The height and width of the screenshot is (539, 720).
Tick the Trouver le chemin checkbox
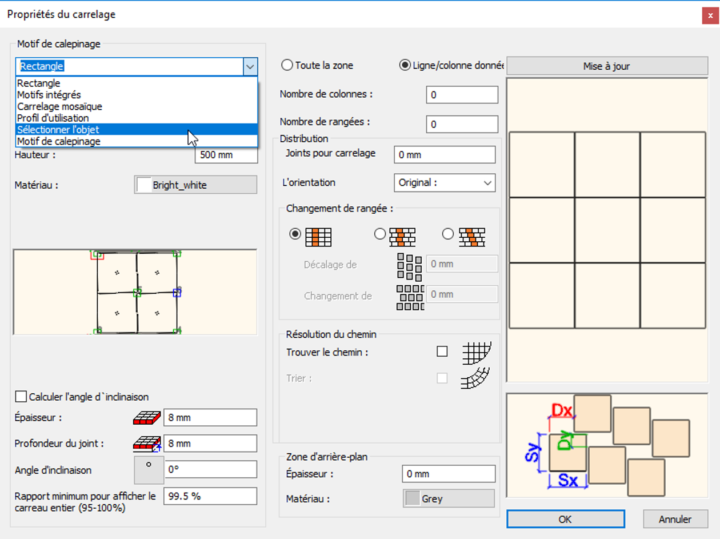[442, 352]
